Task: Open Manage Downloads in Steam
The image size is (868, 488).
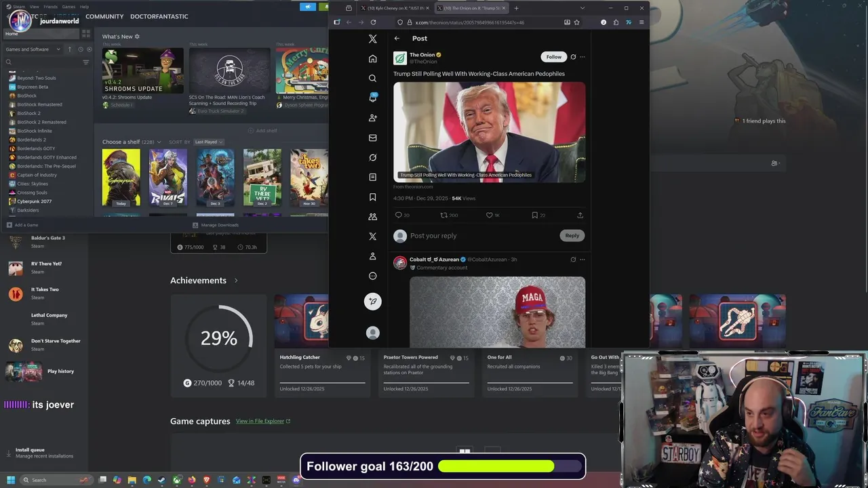Action: tap(216, 225)
